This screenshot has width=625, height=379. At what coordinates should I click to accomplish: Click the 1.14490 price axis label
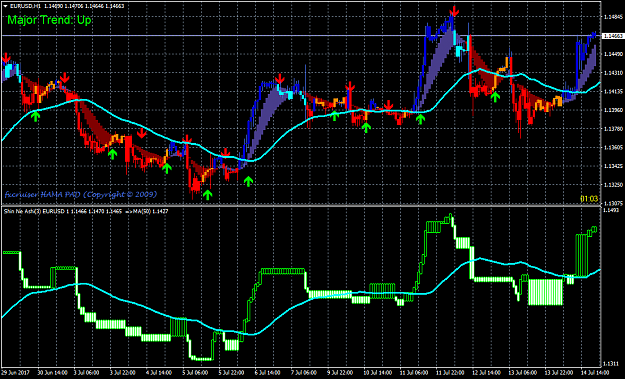pyautogui.click(x=613, y=54)
